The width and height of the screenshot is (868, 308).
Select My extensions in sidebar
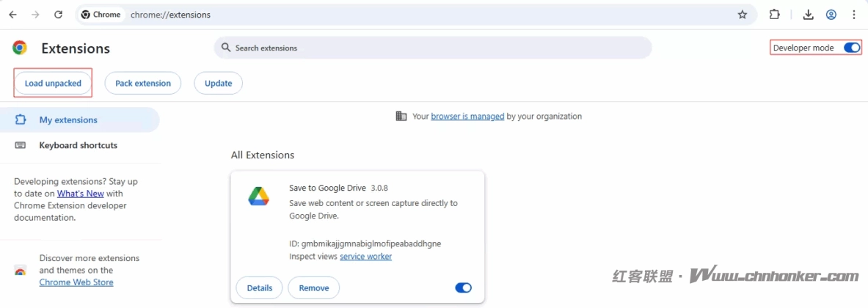click(x=68, y=120)
